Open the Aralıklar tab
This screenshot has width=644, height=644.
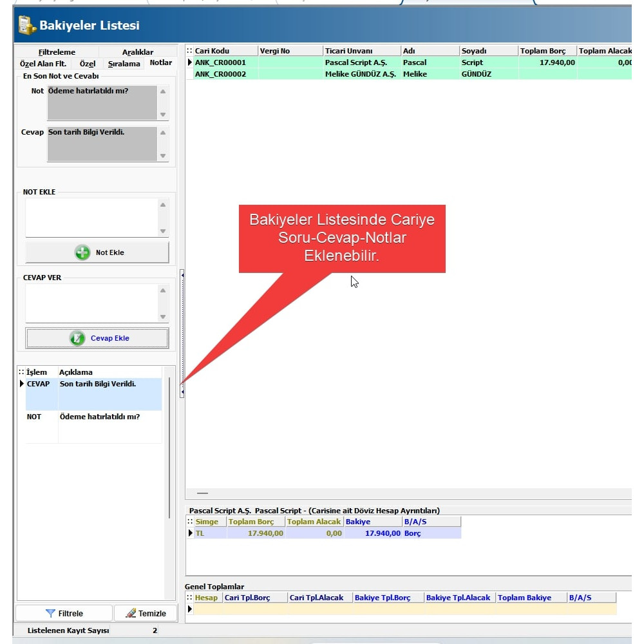pos(138,52)
